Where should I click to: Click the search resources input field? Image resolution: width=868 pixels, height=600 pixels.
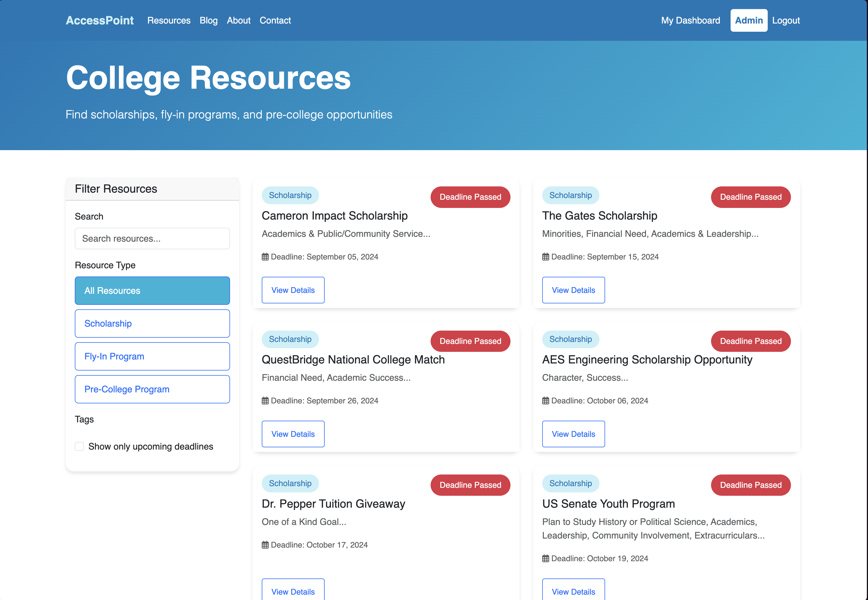pyautogui.click(x=152, y=238)
